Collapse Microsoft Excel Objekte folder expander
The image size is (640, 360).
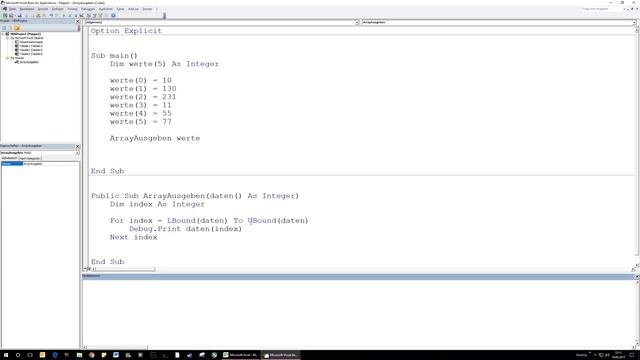[x=7, y=38]
